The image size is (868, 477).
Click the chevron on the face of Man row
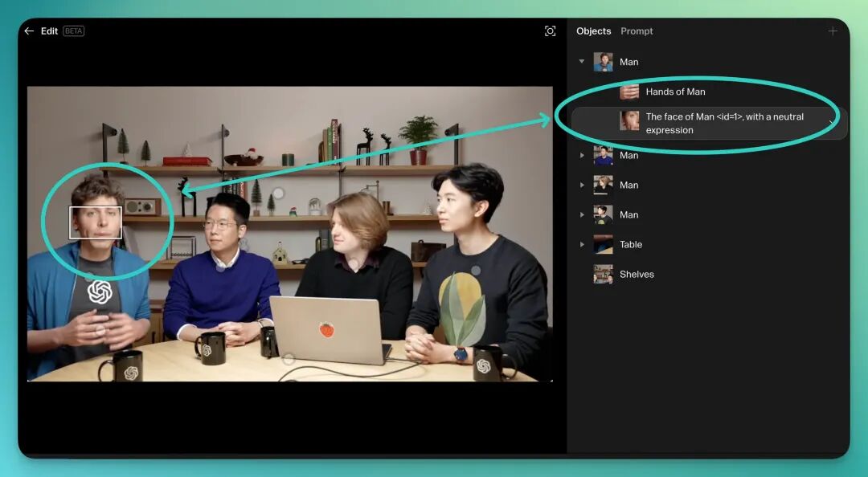pyautogui.click(x=831, y=123)
